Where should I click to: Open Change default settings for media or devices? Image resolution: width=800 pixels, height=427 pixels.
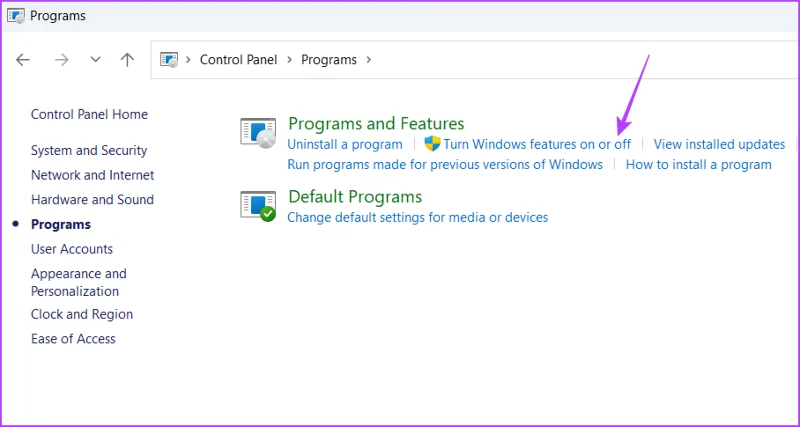[417, 218]
